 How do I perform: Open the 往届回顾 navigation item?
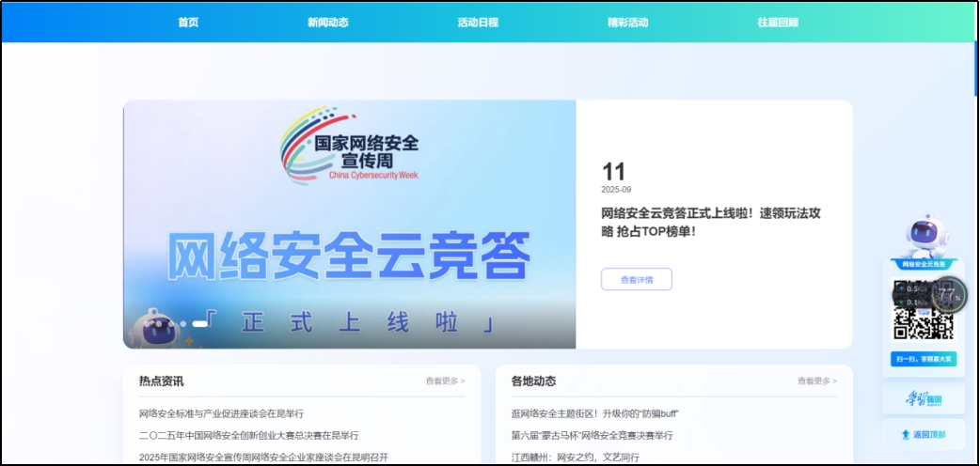pyautogui.click(x=778, y=23)
